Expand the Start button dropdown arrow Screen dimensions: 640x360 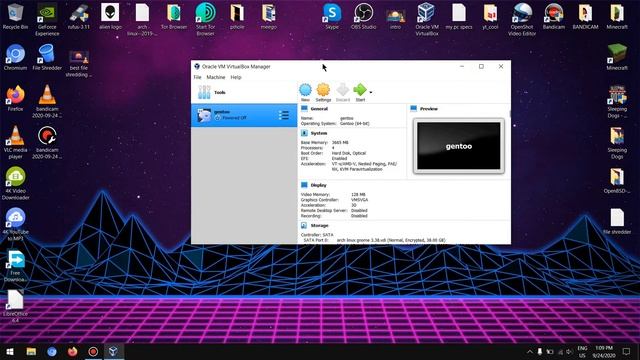tap(371, 93)
